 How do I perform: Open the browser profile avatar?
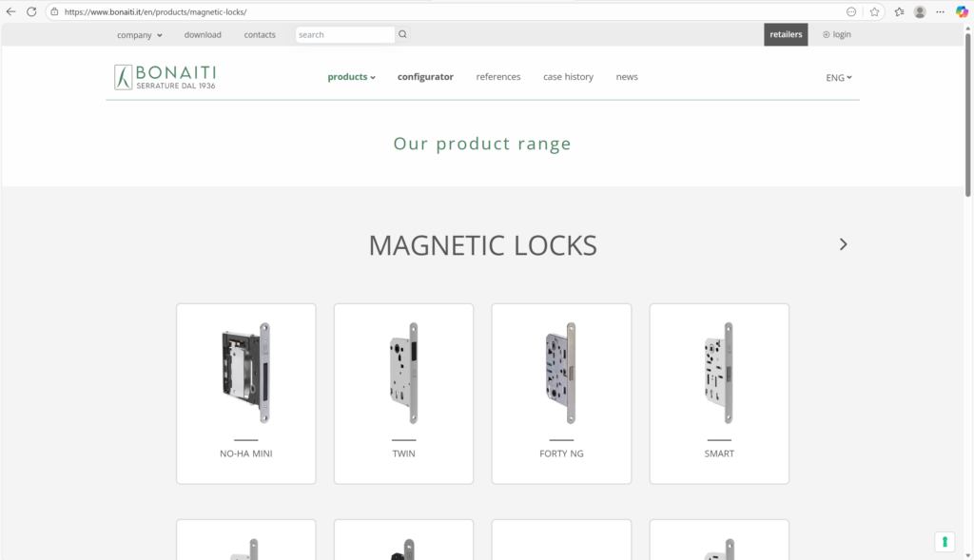coord(920,11)
